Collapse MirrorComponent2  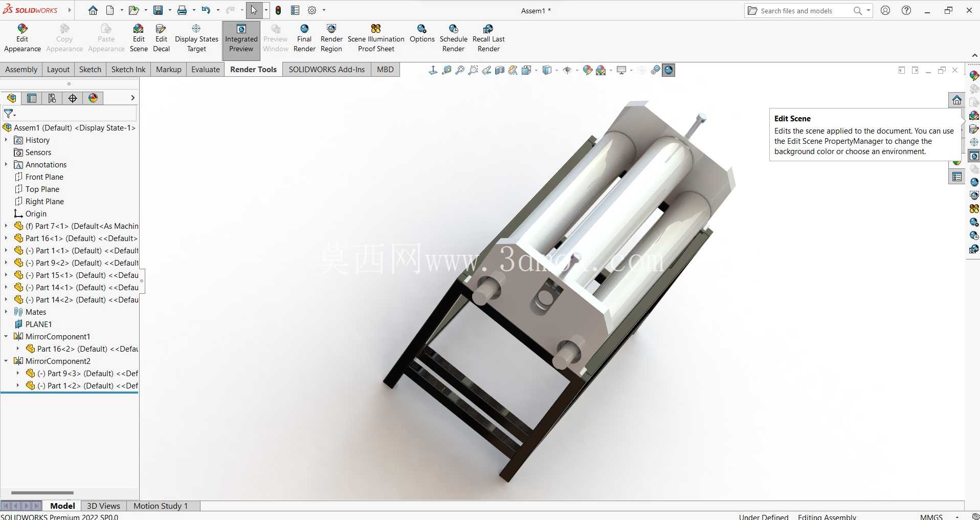pos(6,361)
